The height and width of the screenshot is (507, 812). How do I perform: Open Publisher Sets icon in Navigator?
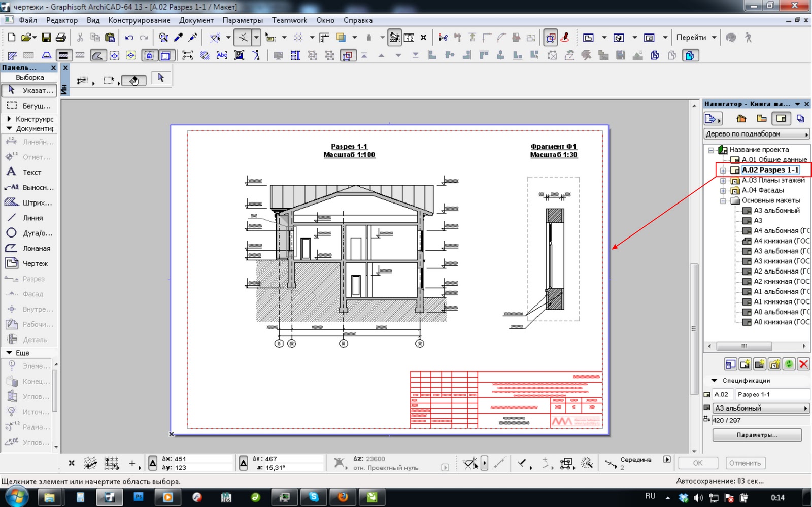tap(801, 119)
